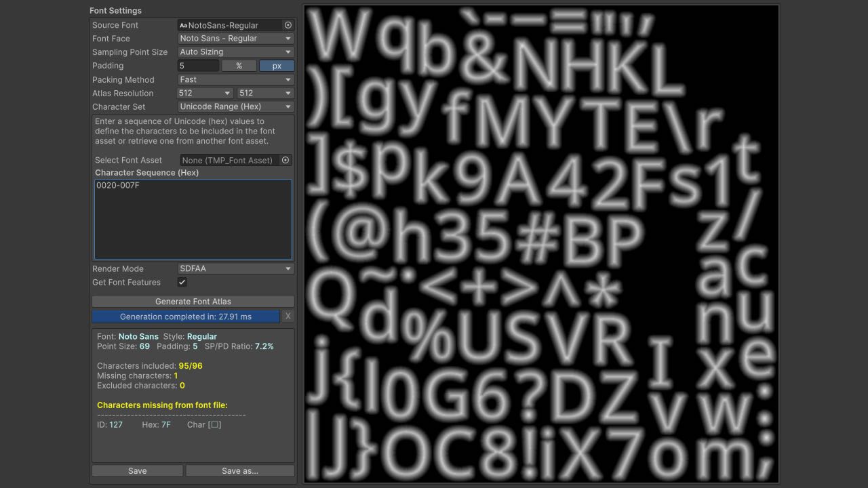868x488 pixels.
Task: Edit the Padding value field
Action: [x=197, y=65]
